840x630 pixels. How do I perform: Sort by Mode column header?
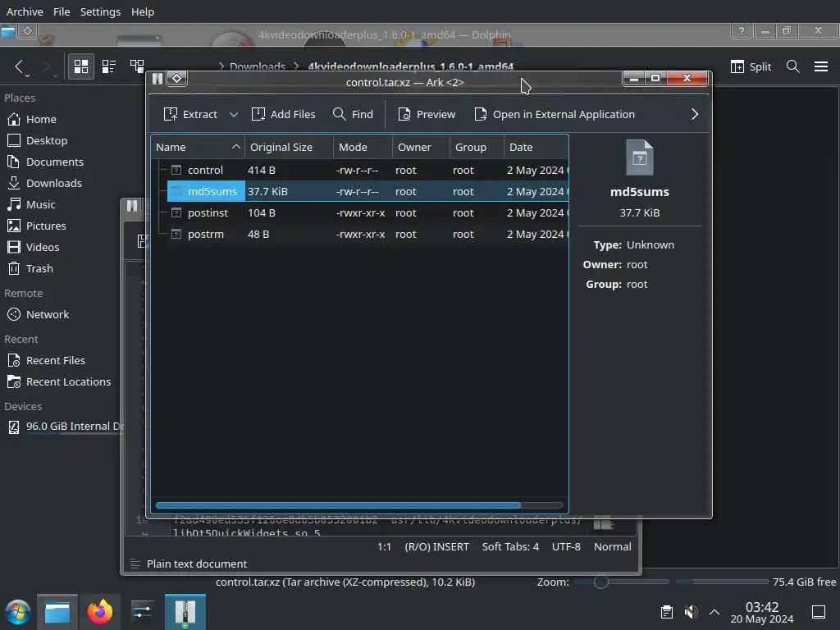click(362, 147)
